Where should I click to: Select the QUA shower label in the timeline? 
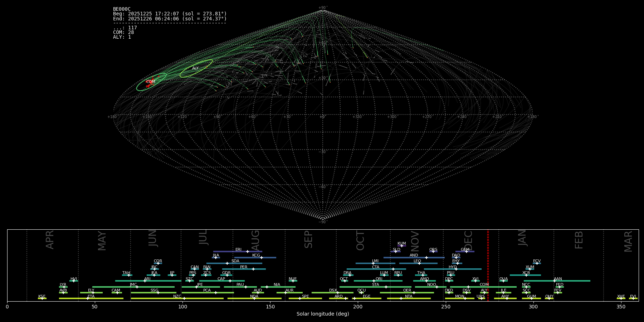point(503,279)
